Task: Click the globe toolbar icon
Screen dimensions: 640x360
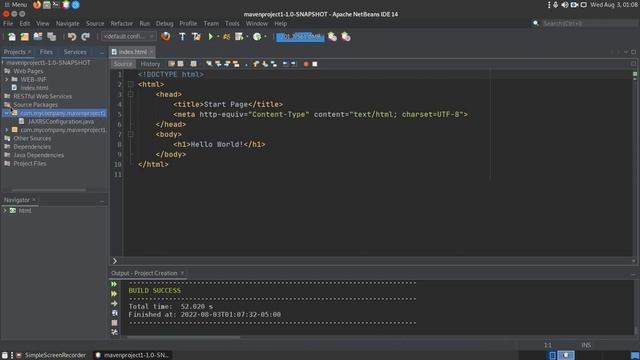Action: point(257,37)
